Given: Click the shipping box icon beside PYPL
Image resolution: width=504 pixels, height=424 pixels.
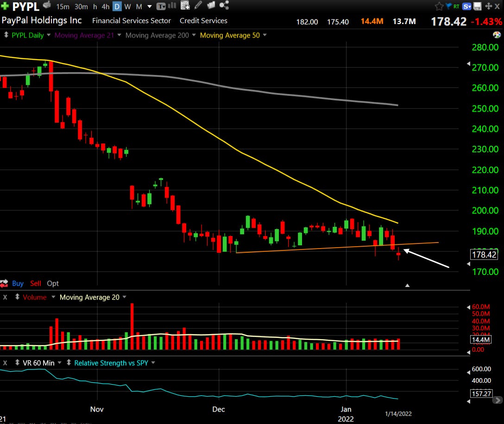Looking at the screenshot, I should coord(47,5).
